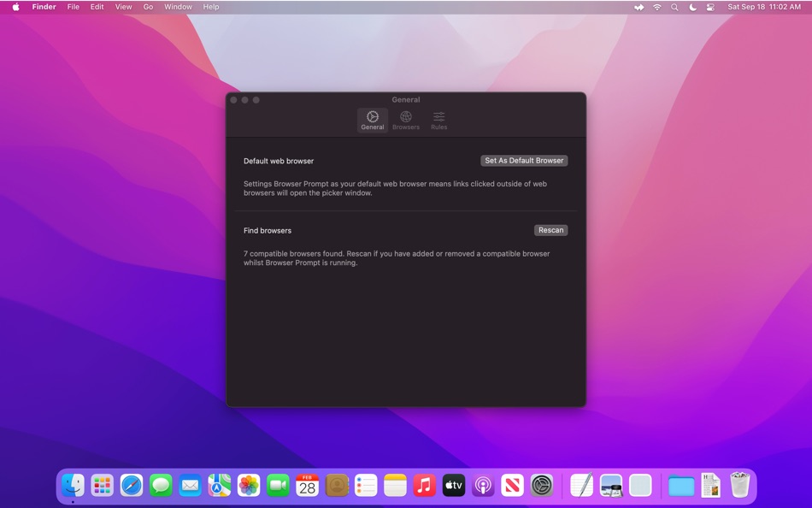This screenshot has height=508, width=812.
Task: Open Spotlight search in menu bar
Action: [x=674, y=7]
